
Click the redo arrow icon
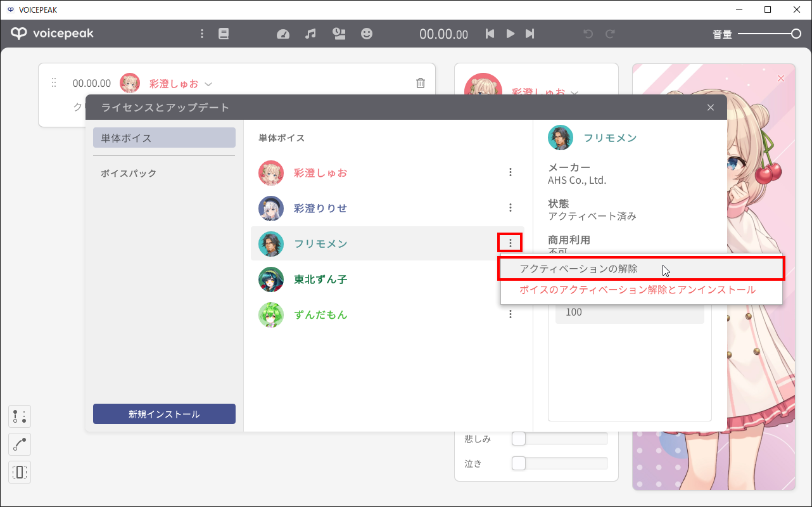pos(610,34)
